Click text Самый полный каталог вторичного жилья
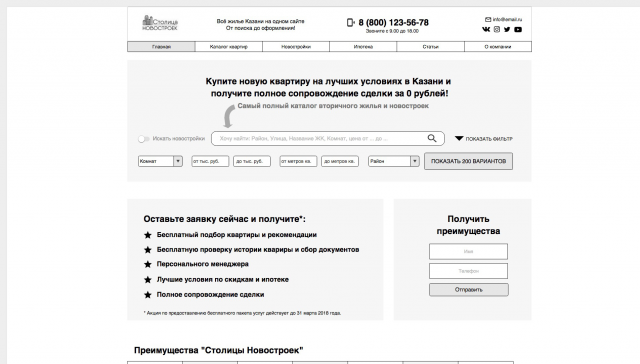640x364 pixels. click(333, 106)
